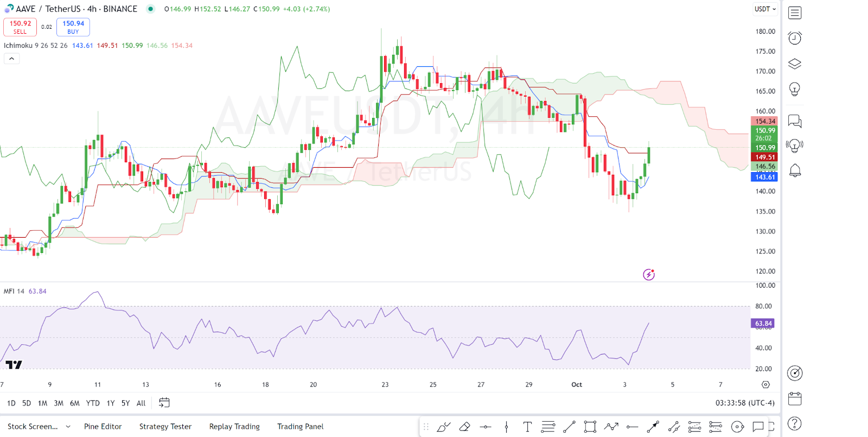Open the Trading Panel tab
Image resolution: width=868 pixels, height=437 pixels.
[x=301, y=427]
